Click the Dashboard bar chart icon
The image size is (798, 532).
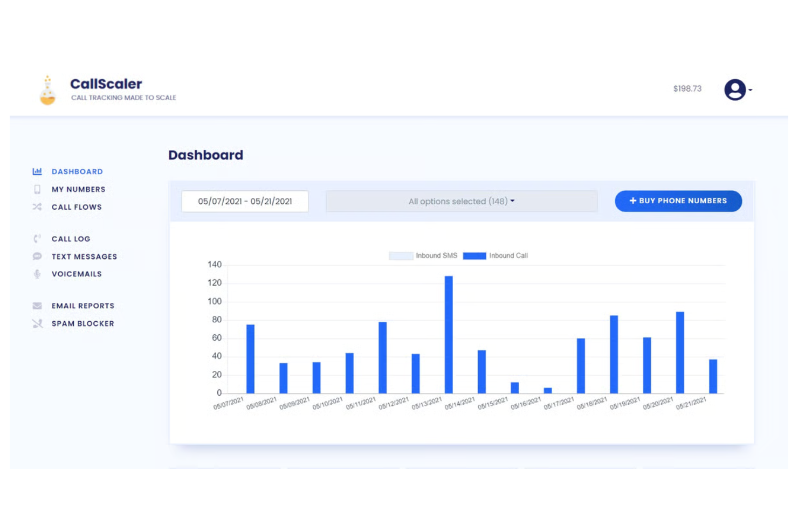click(x=37, y=171)
